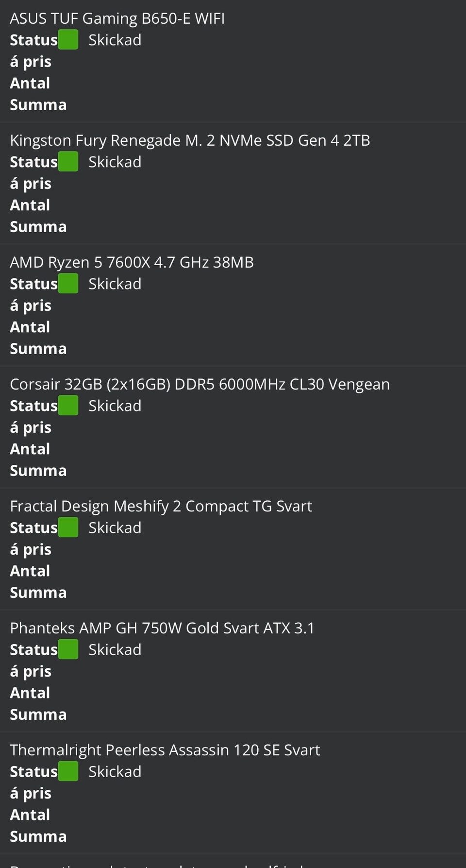Screen dimensions: 466x868
Task: Click the green status indicator for Kingston Fury Renegade
Action: (x=68, y=162)
